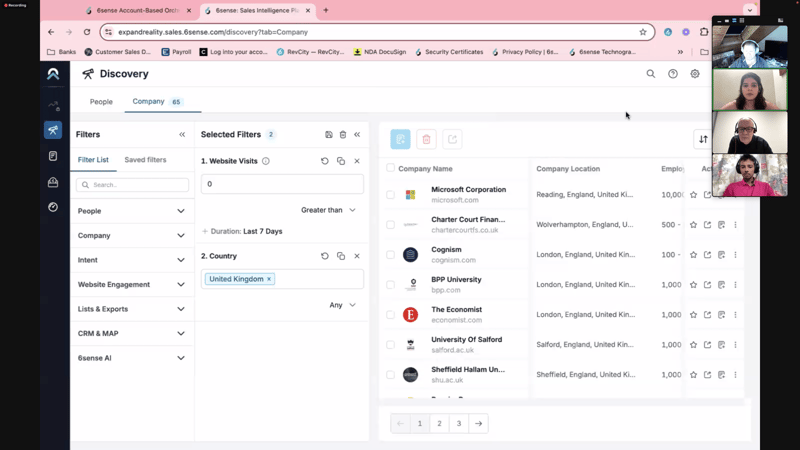Collapse the Selected Filters panel
800x450 pixels.
click(357, 135)
